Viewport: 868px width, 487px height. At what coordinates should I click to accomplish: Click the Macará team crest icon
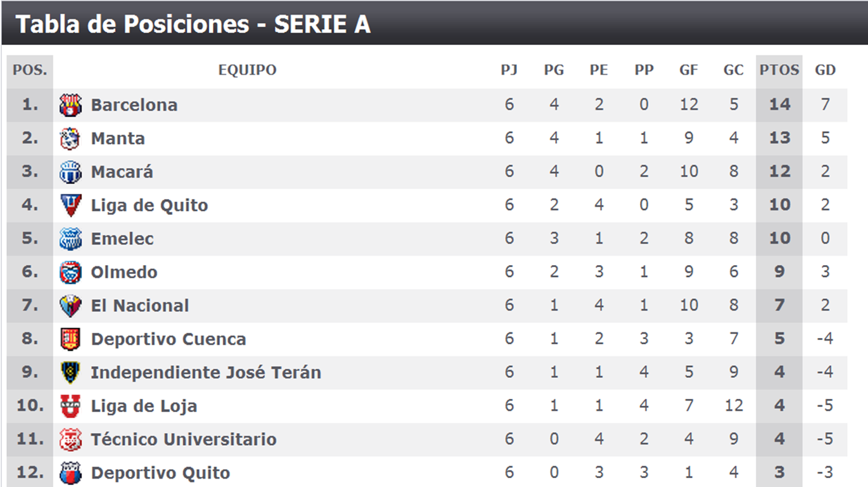coord(70,172)
